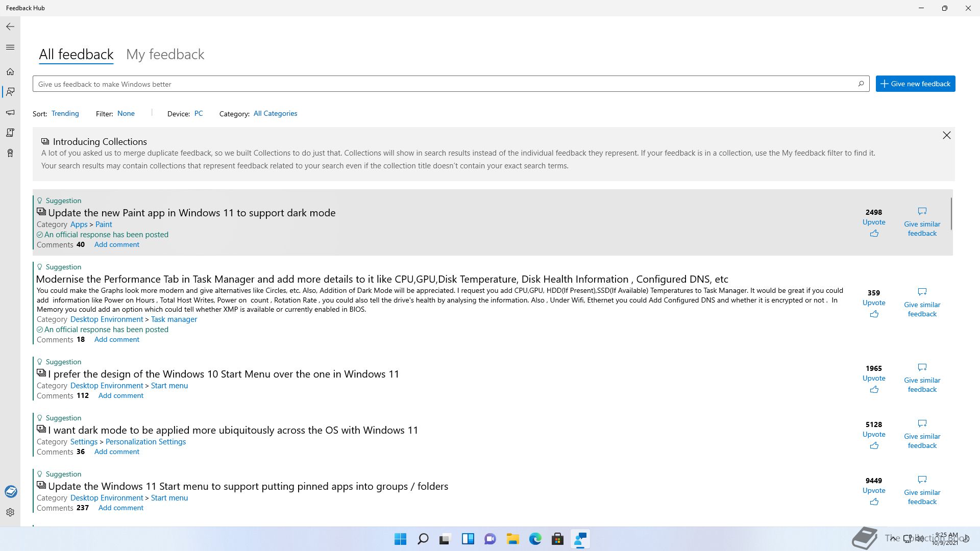Open 'I want dark mode' suggestion title
The width and height of the screenshot is (980, 551).
click(x=233, y=430)
